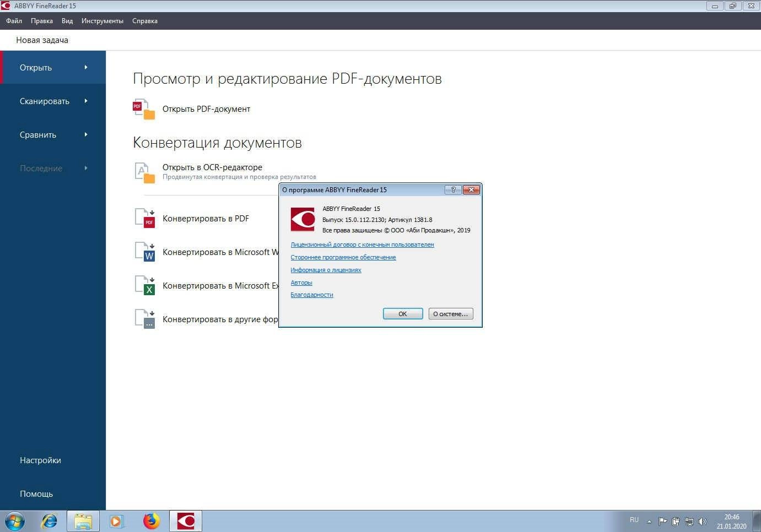Launch Firefox from taskbar
This screenshot has height=532, width=761.
point(151,521)
